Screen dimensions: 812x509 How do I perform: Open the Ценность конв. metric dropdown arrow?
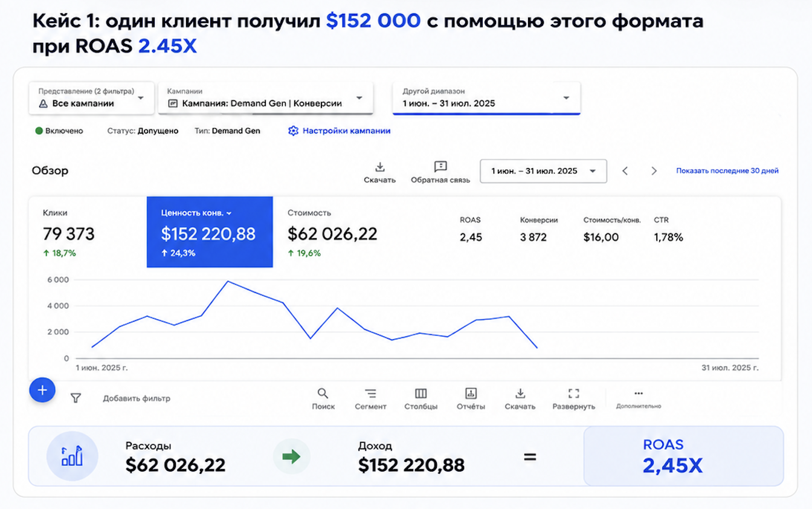[x=230, y=213]
